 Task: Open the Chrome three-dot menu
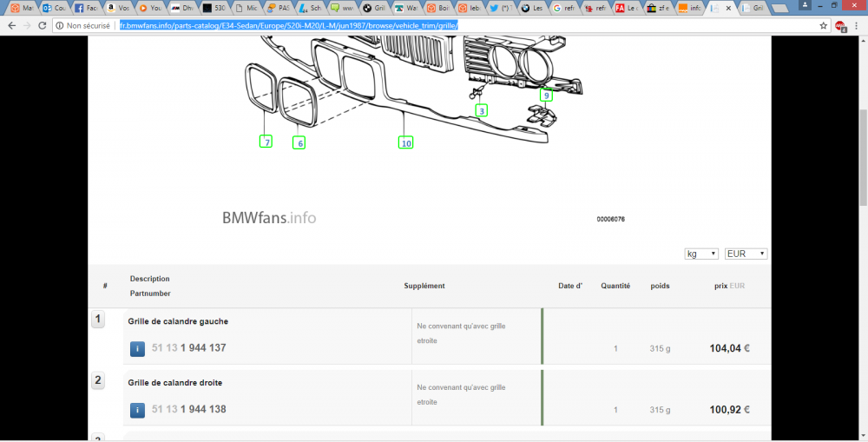click(858, 25)
